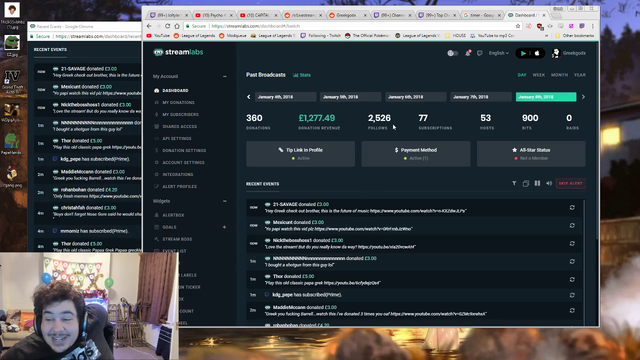Open the YouTube bookmark
This screenshot has height=360, width=640.
click(x=158, y=36)
